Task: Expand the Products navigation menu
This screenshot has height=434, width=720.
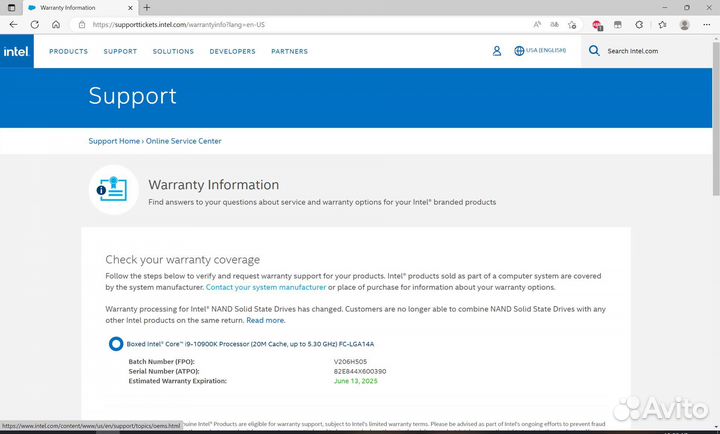Action: (x=69, y=51)
